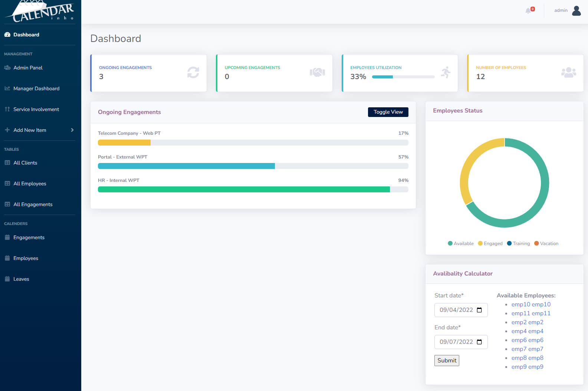Viewport: 588px width, 391px height.
Task: Toggle the Training legend item
Action: 518,244
